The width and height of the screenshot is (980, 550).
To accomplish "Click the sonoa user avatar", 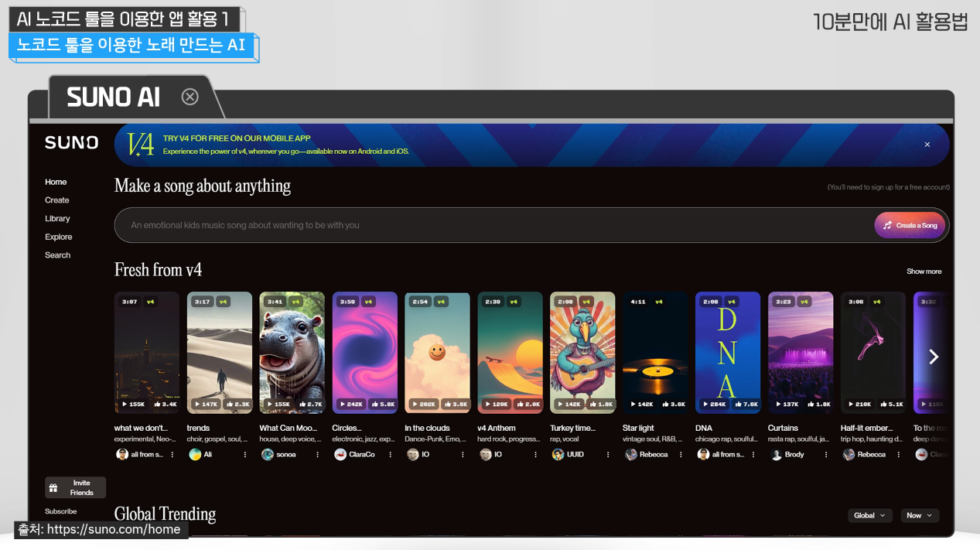I will [268, 455].
